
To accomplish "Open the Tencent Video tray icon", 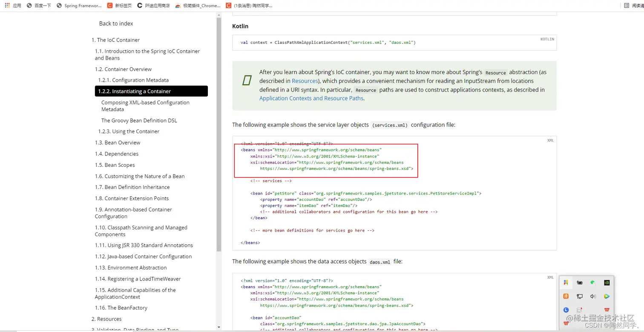I will click(x=607, y=296).
